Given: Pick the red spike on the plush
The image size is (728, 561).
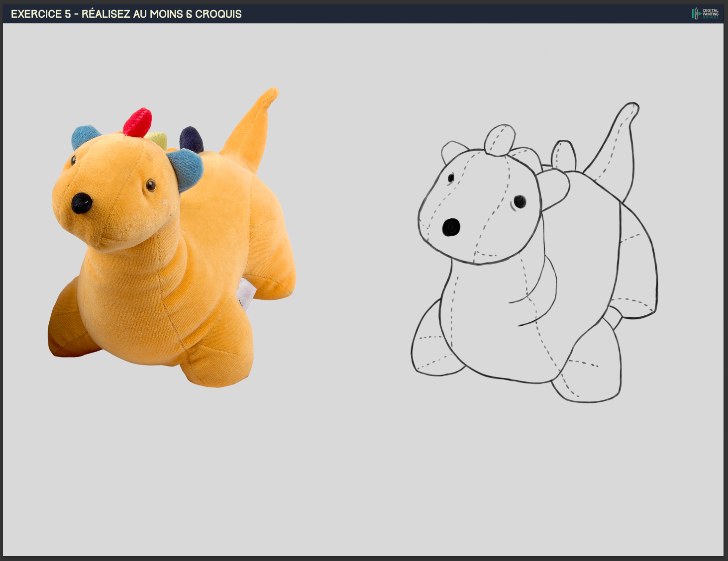Looking at the screenshot, I should coord(138,122).
